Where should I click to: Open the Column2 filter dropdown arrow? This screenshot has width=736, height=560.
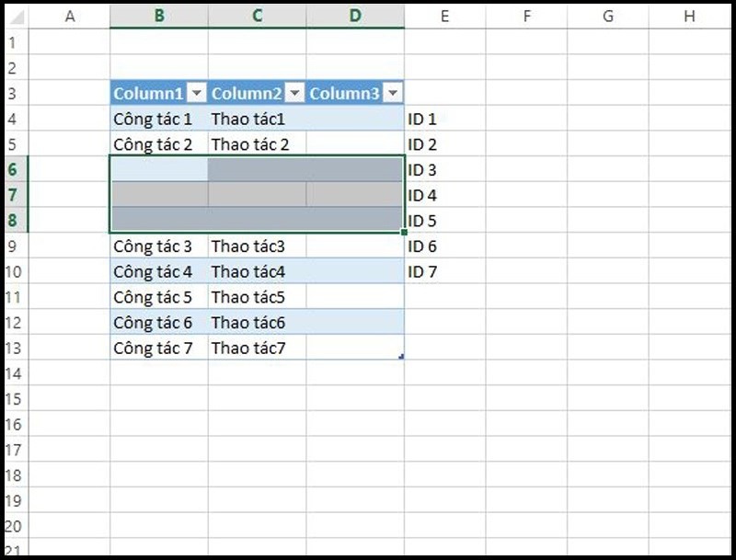[x=294, y=94]
